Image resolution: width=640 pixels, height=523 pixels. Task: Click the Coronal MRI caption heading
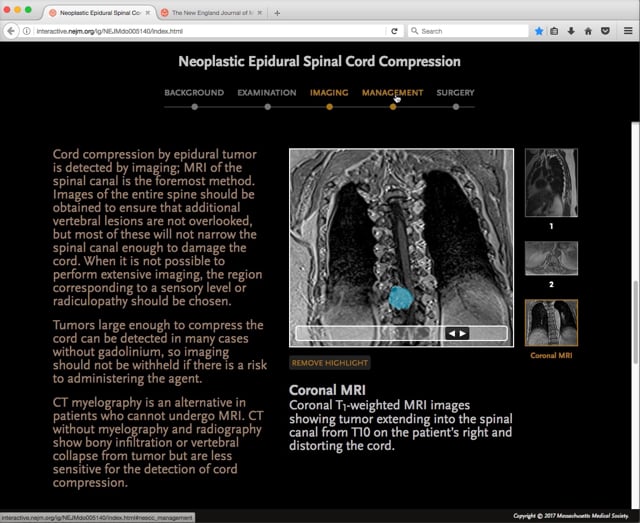click(x=327, y=390)
